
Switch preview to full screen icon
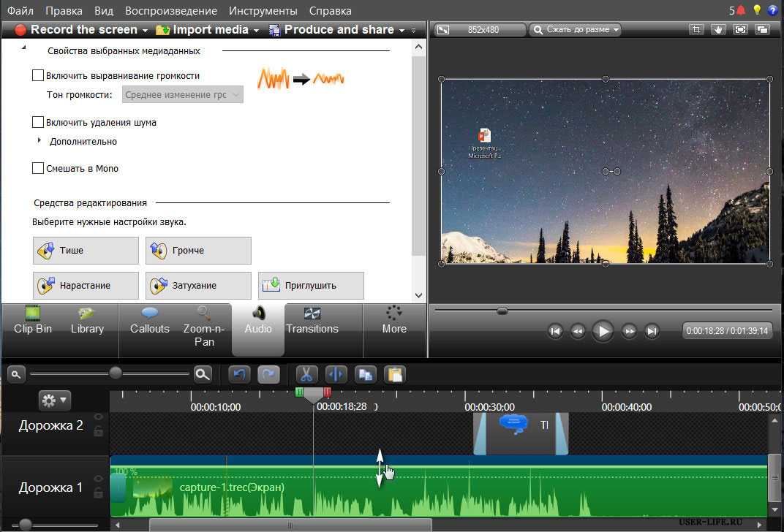[740, 30]
